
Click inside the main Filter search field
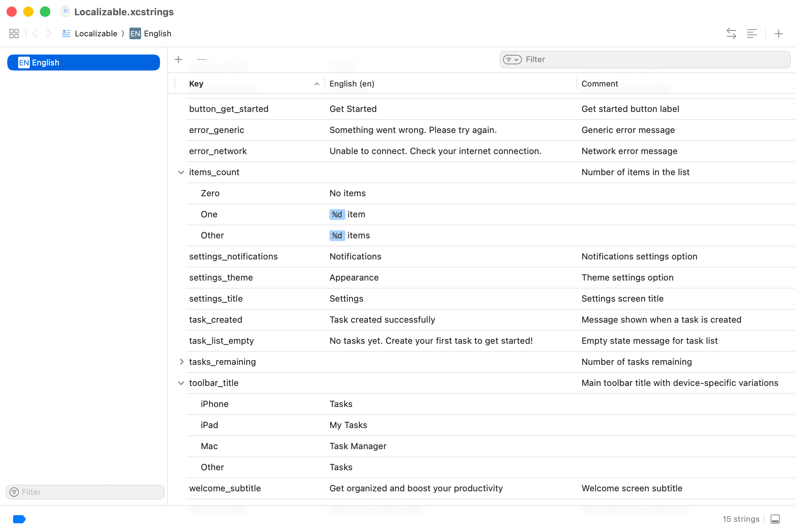click(618, 59)
